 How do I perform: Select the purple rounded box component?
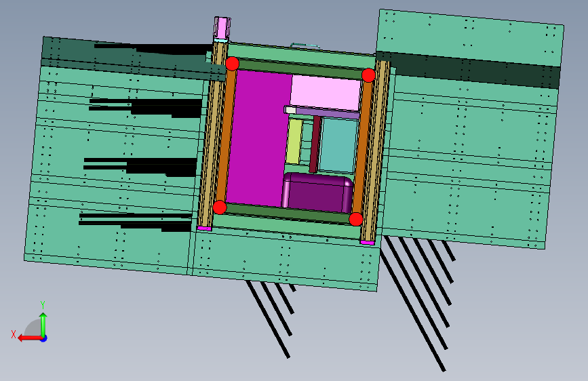click(317, 193)
